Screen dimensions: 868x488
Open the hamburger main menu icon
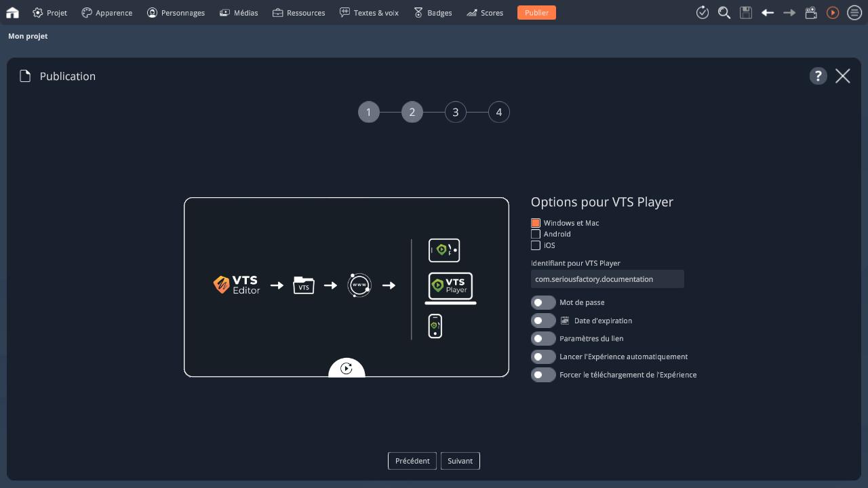pos(854,12)
